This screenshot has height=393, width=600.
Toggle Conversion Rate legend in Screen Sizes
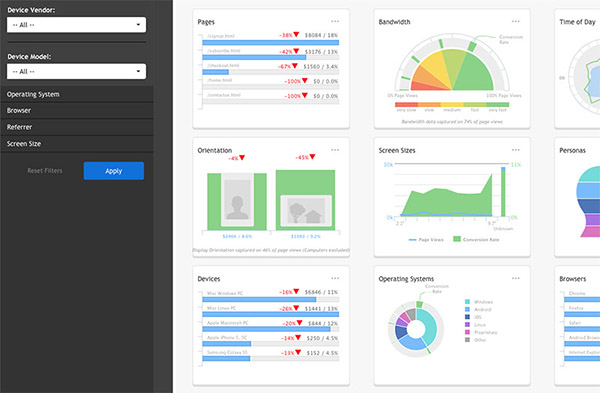tap(476, 240)
